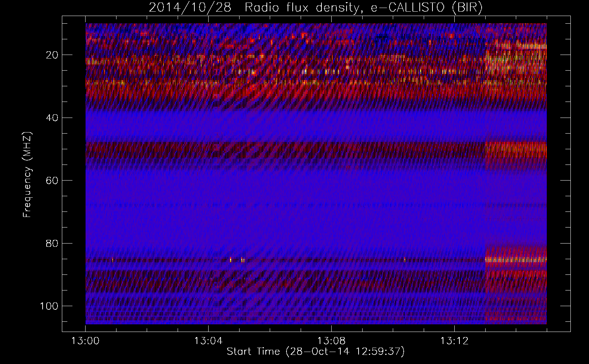Click the '13:00' time tick label
The image size is (589, 364).
(86, 341)
